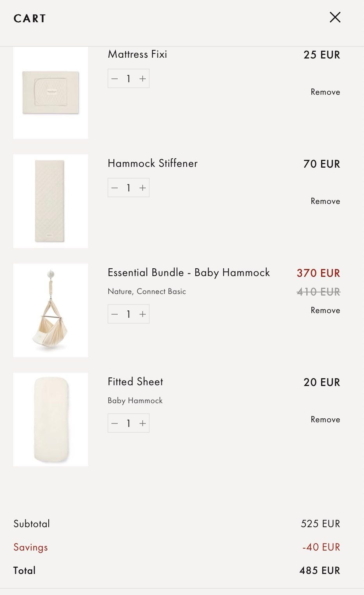
Task: Open Baby Hammock bundle image
Action: click(x=51, y=310)
